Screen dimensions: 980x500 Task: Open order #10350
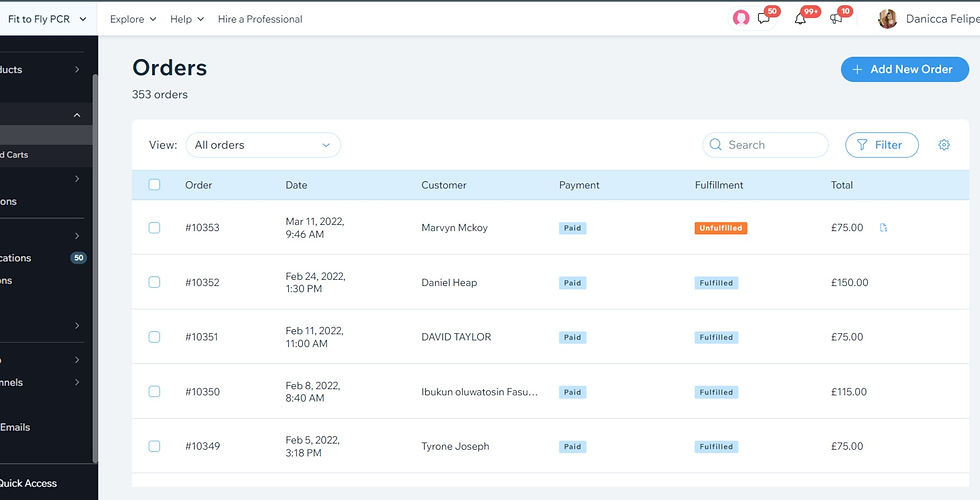(202, 392)
